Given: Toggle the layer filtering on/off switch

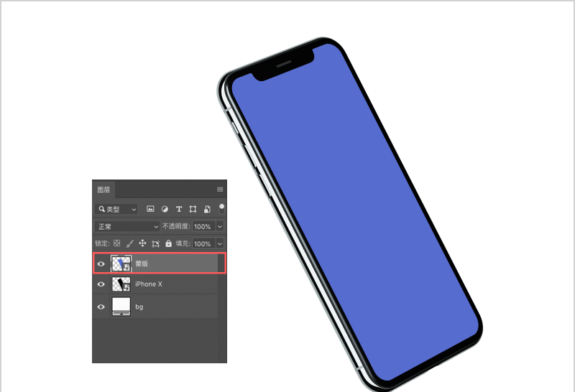Looking at the screenshot, I should (x=221, y=209).
